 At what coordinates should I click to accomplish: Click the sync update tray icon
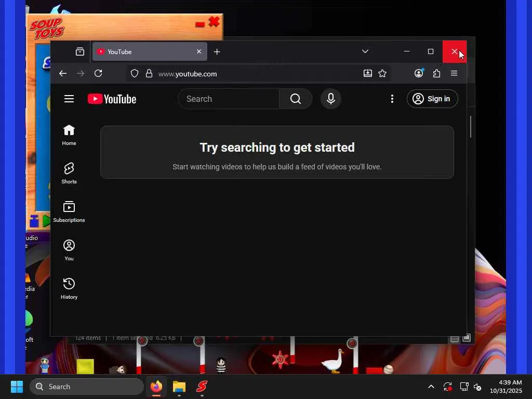click(447, 387)
